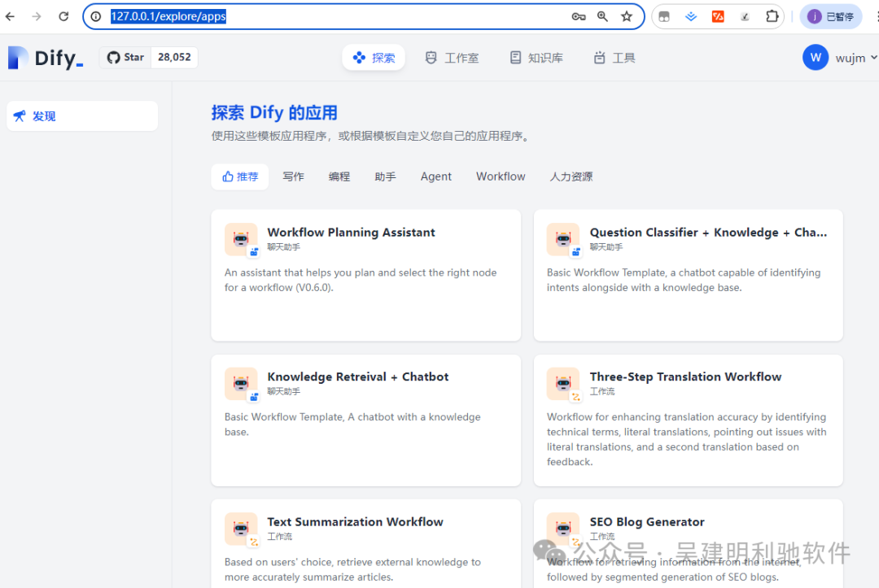Image resolution: width=879 pixels, height=588 pixels.
Task: Open the SEO Blog Generator card title
Action: click(x=647, y=522)
